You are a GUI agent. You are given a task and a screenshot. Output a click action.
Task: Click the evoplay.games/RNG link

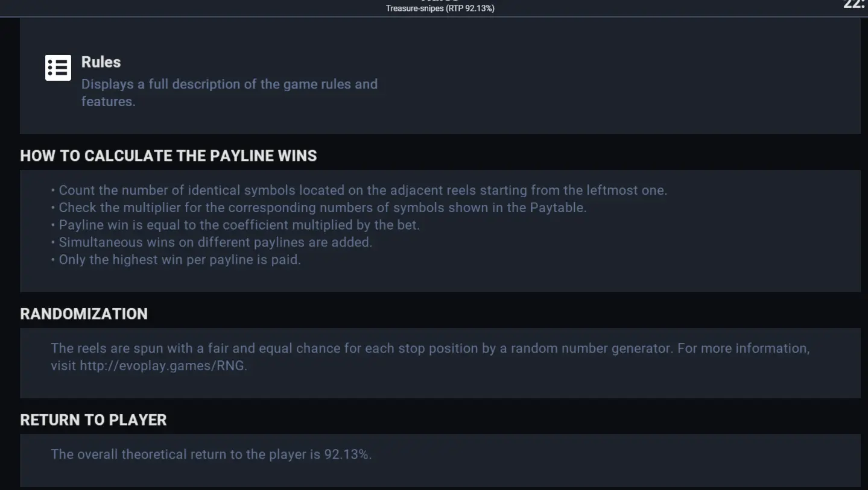click(163, 366)
